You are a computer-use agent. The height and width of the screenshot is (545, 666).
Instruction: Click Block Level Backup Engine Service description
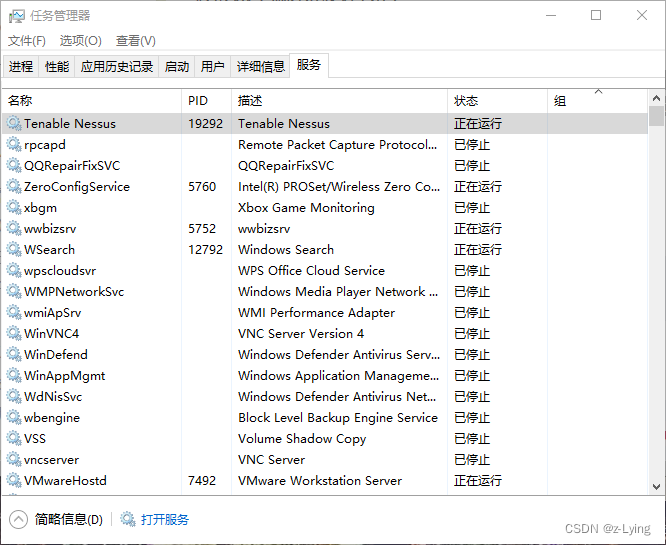tap(338, 418)
